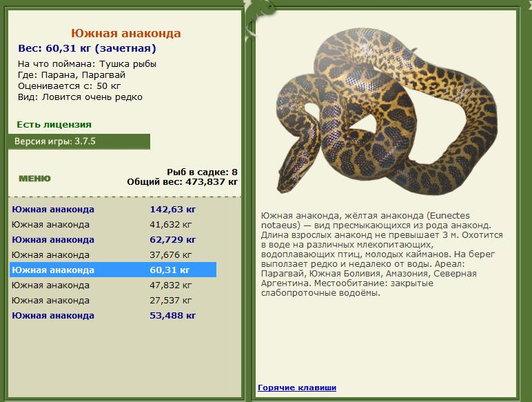Click the anaconda species description paragraph

click(x=382, y=254)
